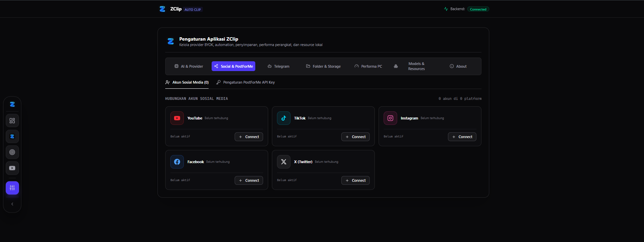This screenshot has width=644, height=242.
Task: Open Pengaturan PostForMe API Key subtab
Action: [245, 82]
